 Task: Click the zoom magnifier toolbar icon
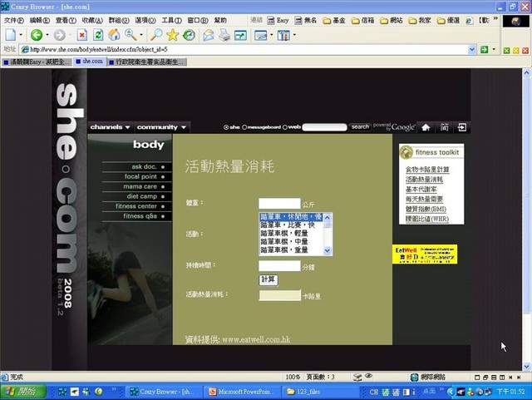coord(131,35)
